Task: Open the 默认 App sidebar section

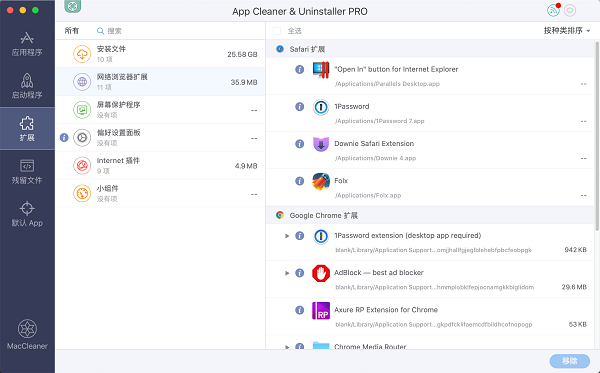Action: [x=27, y=214]
